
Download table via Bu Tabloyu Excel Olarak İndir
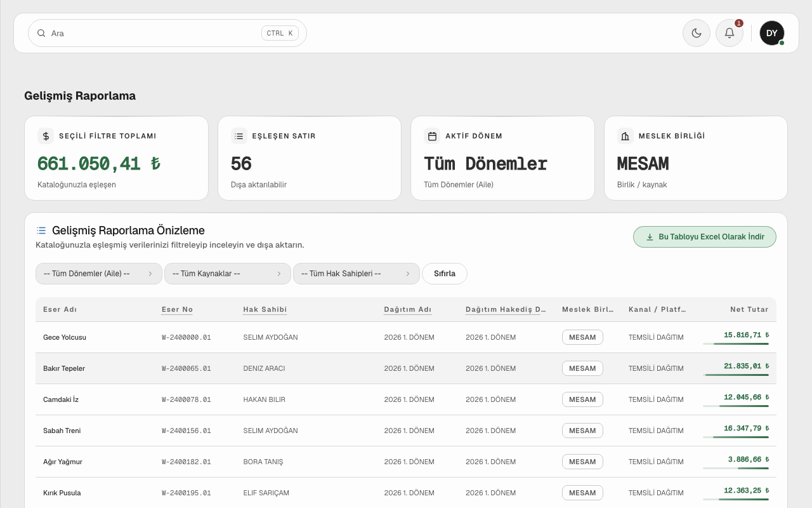tap(705, 237)
